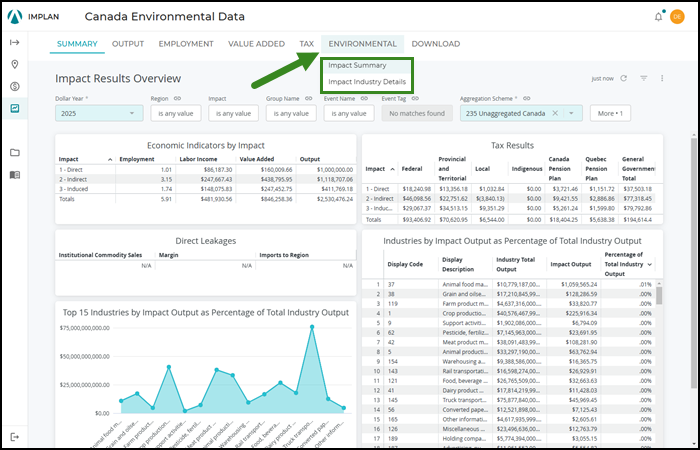The height and width of the screenshot is (450, 700).
Task: Open Projects folder icon in sidebar
Action: (15, 153)
